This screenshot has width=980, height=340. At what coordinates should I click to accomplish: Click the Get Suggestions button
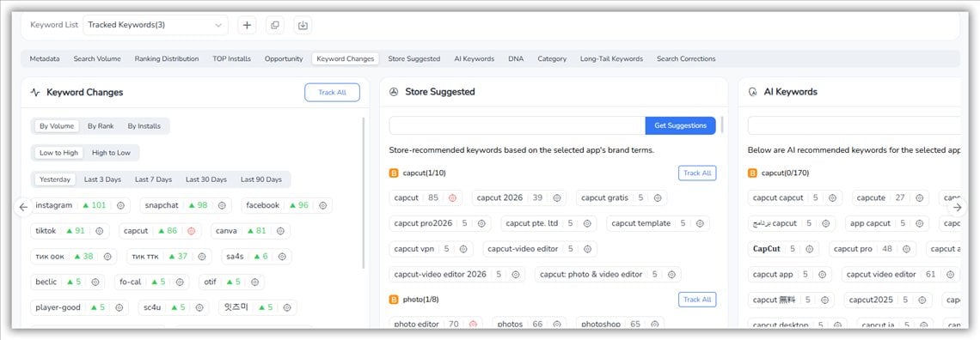click(x=681, y=125)
